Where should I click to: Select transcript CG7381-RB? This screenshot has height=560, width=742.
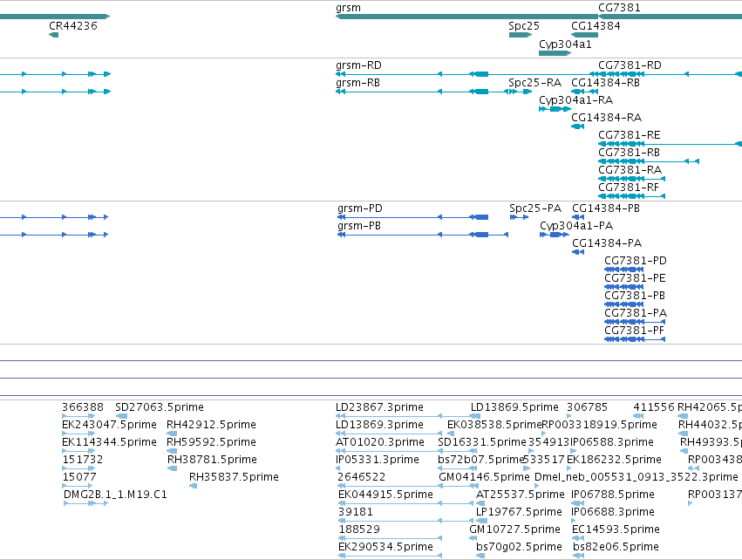[629, 153]
